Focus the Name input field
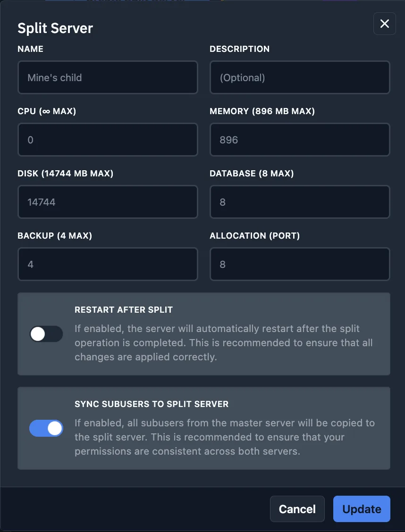 (108, 77)
